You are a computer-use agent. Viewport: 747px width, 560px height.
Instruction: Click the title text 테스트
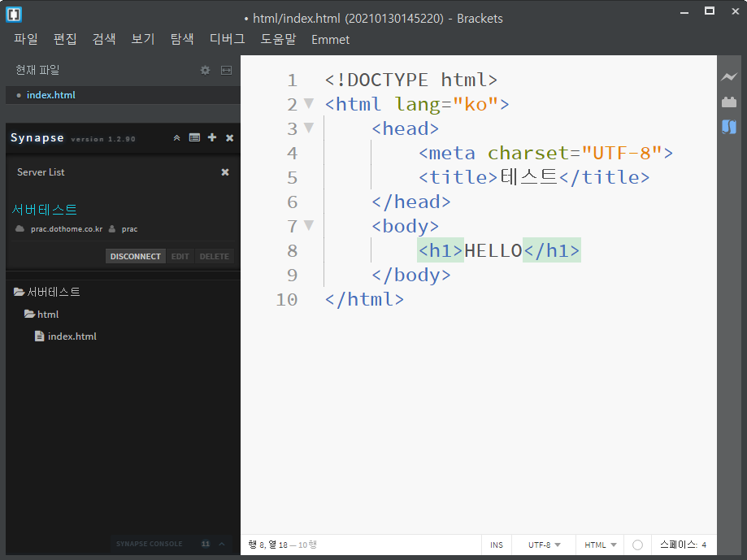[x=528, y=177]
